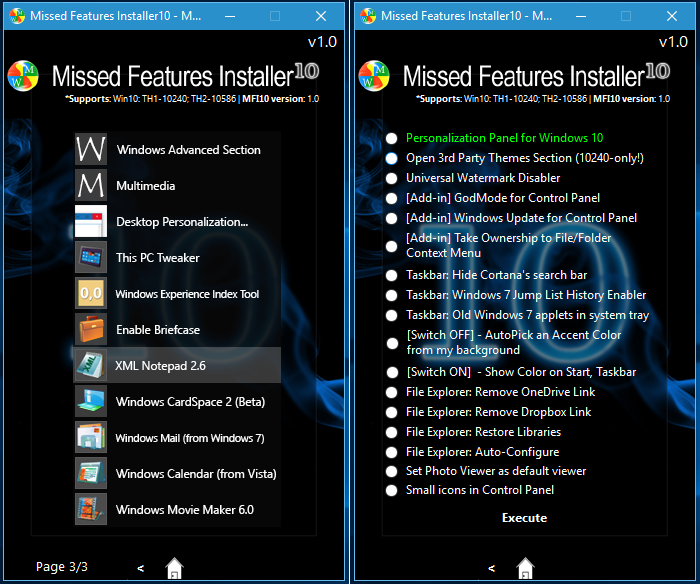The height and width of the screenshot is (585, 700).
Task: Select Switch ON Show Color on Start radio
Action: point(392,372)
